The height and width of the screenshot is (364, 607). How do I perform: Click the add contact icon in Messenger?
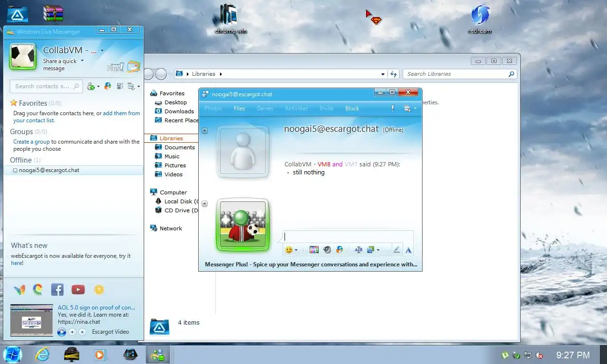tap(91, 86)
